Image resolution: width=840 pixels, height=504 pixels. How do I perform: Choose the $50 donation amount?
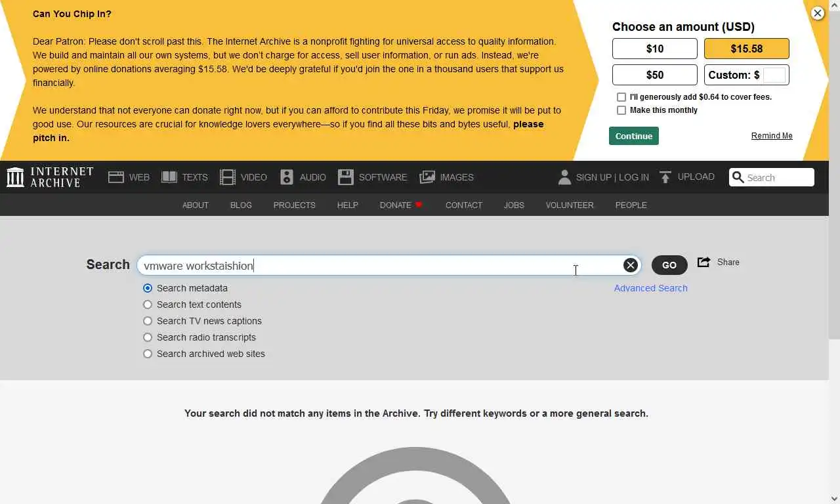655,75
